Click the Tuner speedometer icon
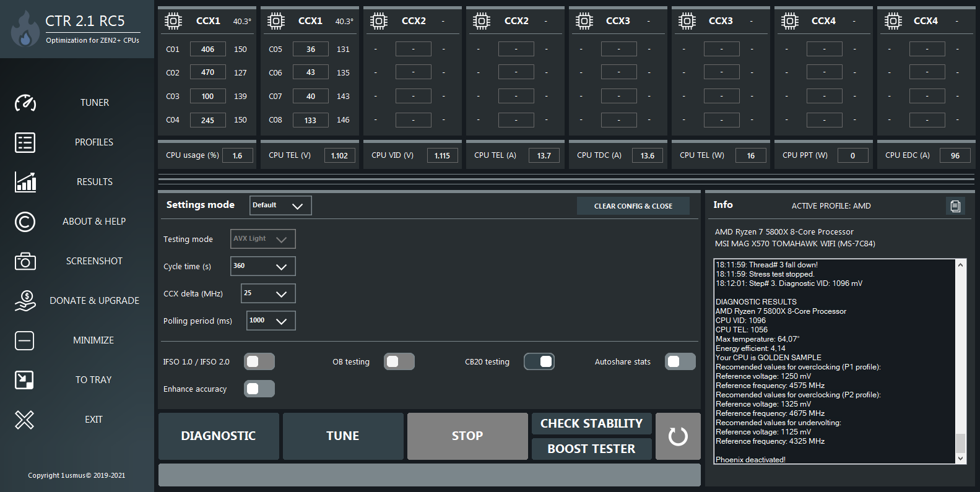 click(25, 103)
